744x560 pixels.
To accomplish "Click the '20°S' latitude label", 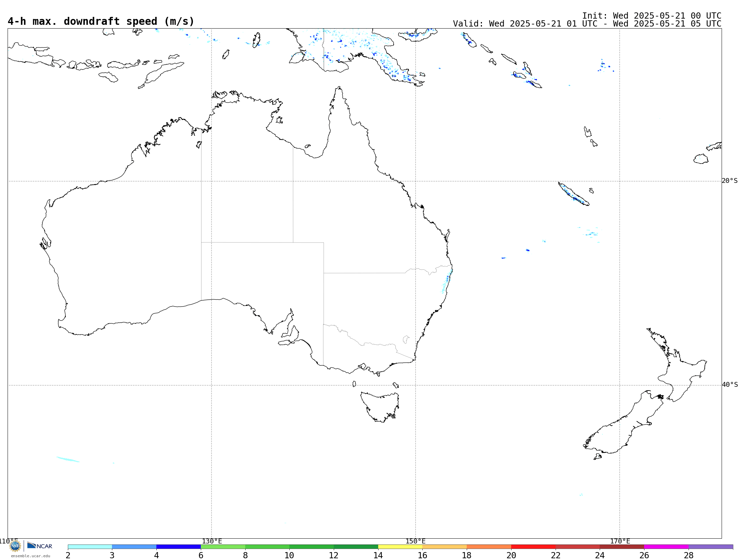I will 730,181.
